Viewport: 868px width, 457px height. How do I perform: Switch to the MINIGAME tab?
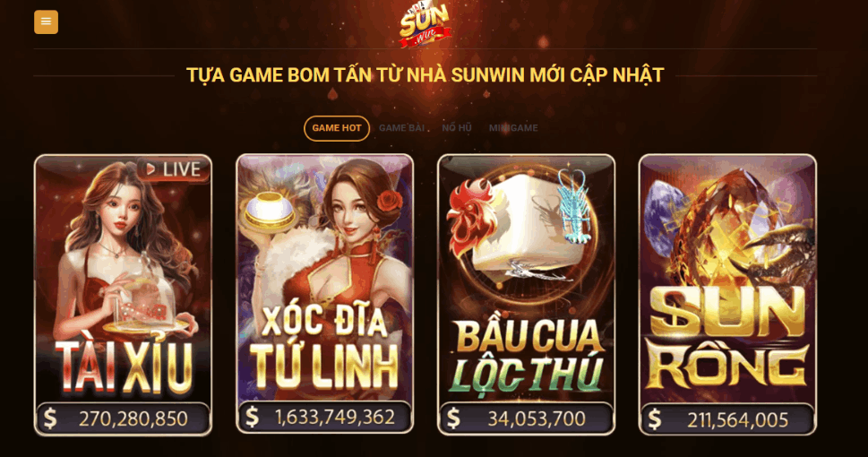click(513, 128)
